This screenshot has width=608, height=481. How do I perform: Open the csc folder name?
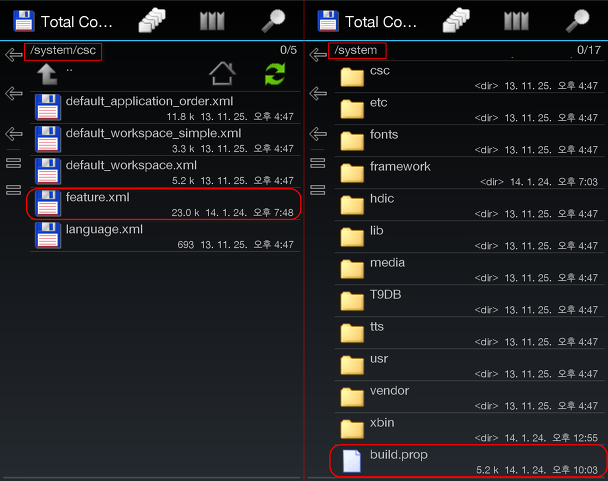380,71
